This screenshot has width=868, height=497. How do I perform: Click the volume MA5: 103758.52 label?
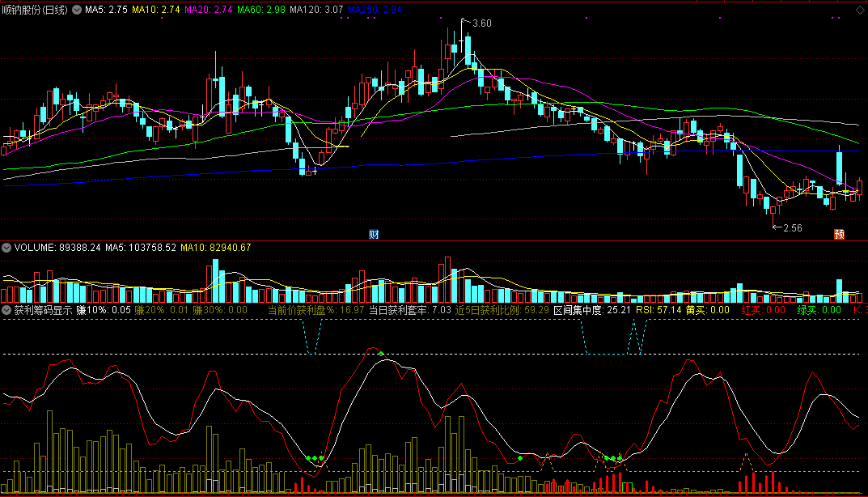click(141, 248)
